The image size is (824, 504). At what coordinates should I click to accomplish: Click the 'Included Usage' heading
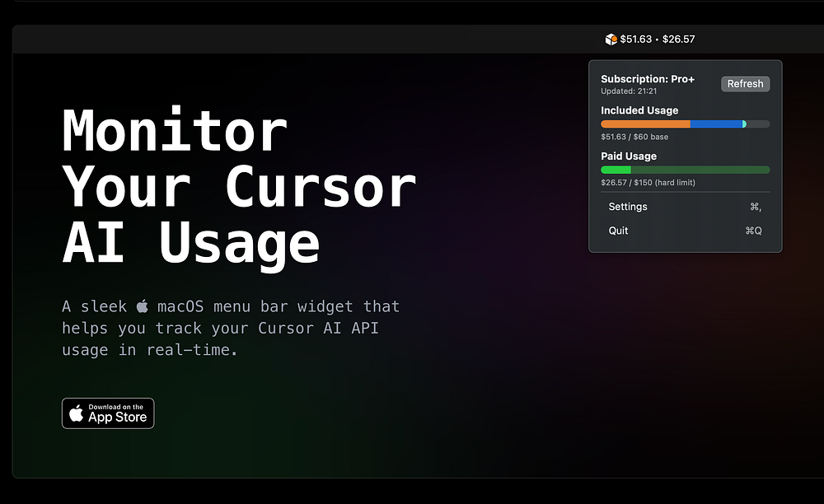639,111
